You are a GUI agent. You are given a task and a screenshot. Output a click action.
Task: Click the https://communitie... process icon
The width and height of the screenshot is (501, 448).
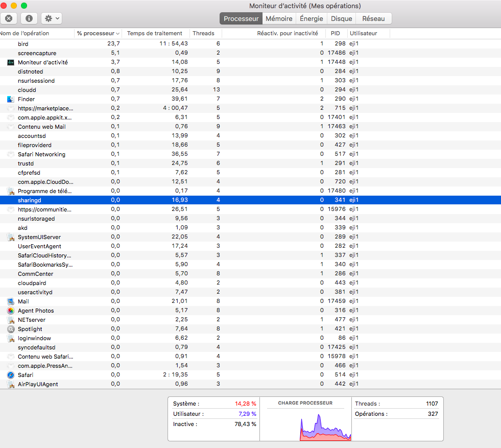tap(11, 209)
